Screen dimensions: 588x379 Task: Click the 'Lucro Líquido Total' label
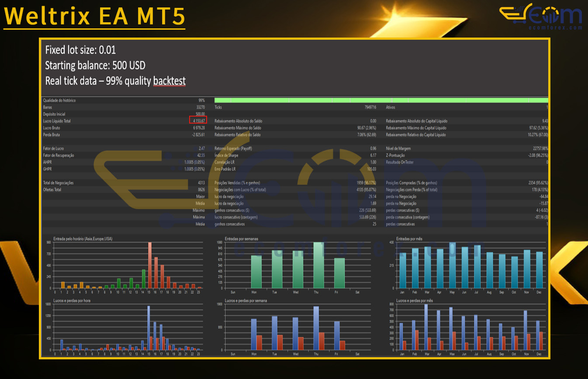point(56,121)
